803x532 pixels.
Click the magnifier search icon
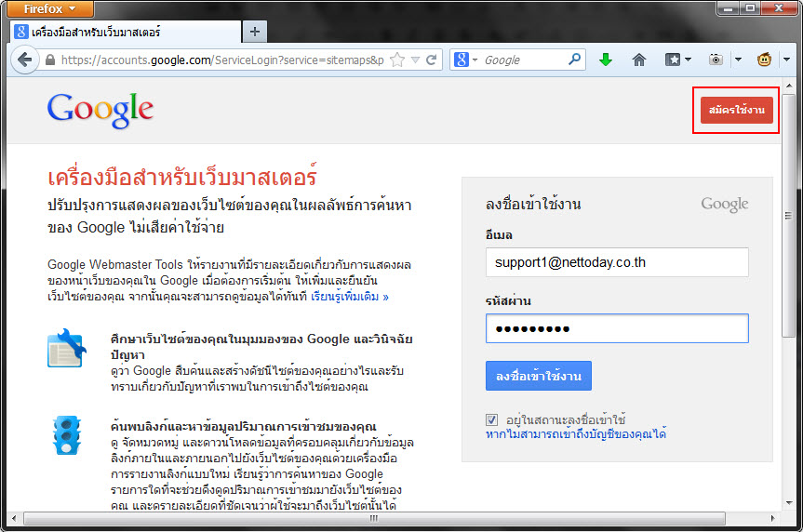pyautogui.click(x=575, y=60)
